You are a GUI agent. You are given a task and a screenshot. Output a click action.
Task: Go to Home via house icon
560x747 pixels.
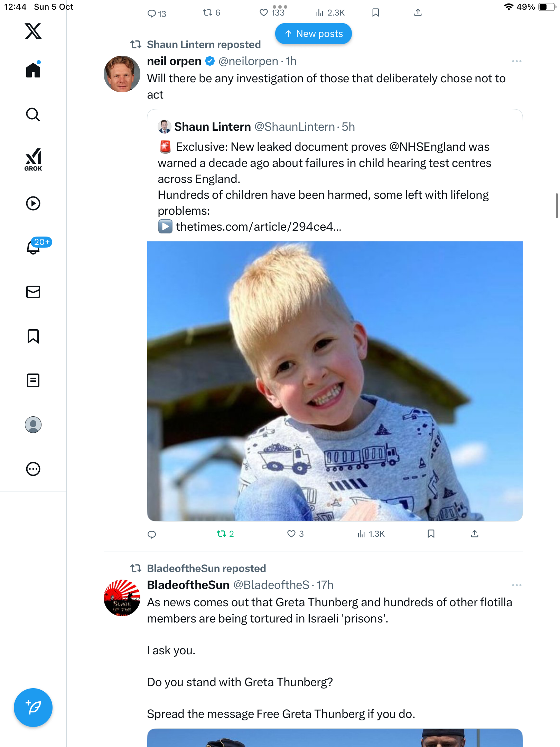coord(33,70)
